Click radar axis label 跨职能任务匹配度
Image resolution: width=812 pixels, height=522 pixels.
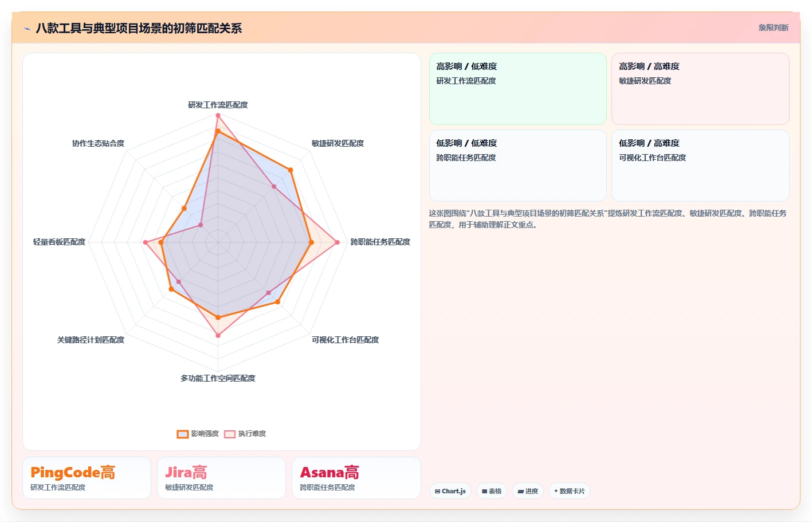[380, 242]
